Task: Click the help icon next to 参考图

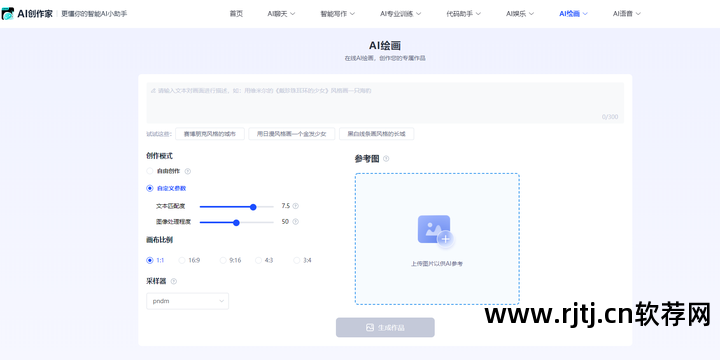Action: [x=386, y=159]
